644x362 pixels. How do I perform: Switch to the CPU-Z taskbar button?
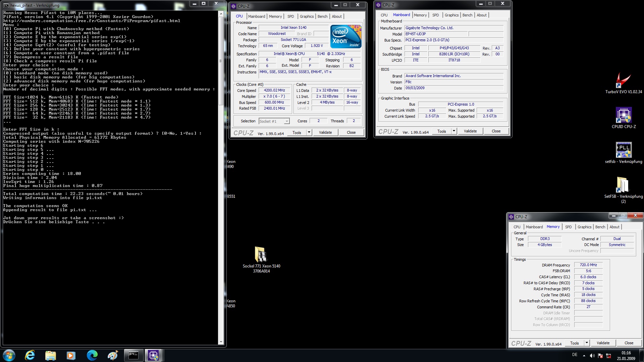click(x=154, y=355)
